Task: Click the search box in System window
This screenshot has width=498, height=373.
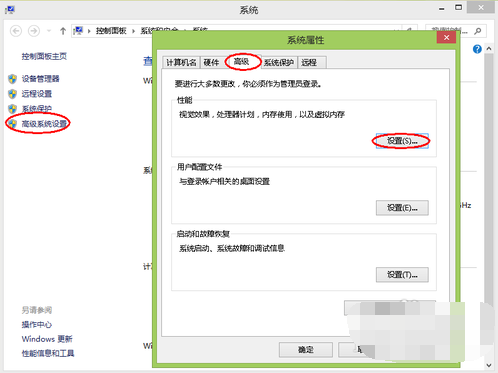Action: click(x=456, y=31)
